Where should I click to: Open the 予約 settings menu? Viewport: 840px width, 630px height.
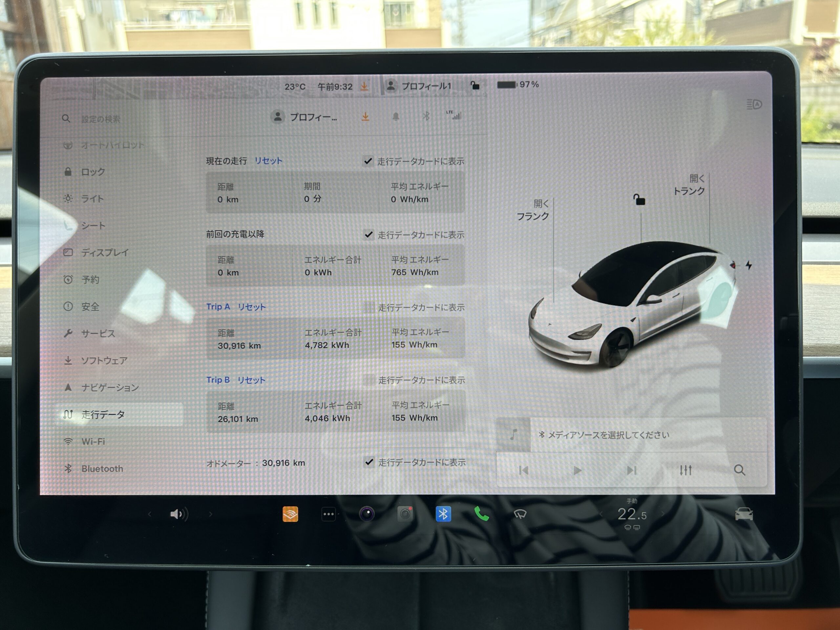pos(81,280)
